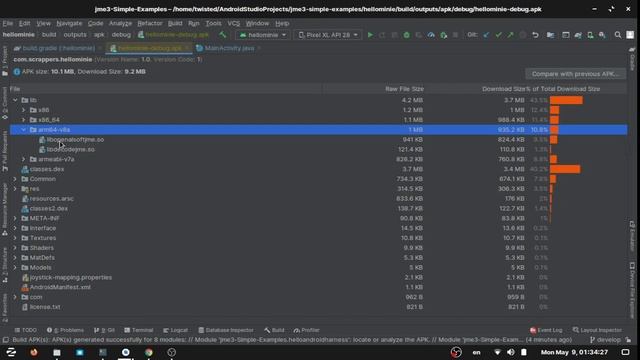Toggle the Commit tool window on the left edge

[5, 103]
